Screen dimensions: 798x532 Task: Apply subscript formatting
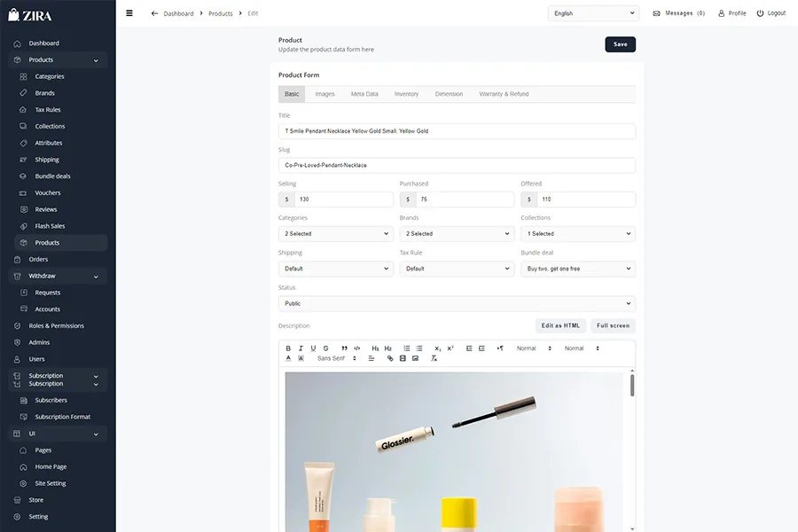click(438, 348)
